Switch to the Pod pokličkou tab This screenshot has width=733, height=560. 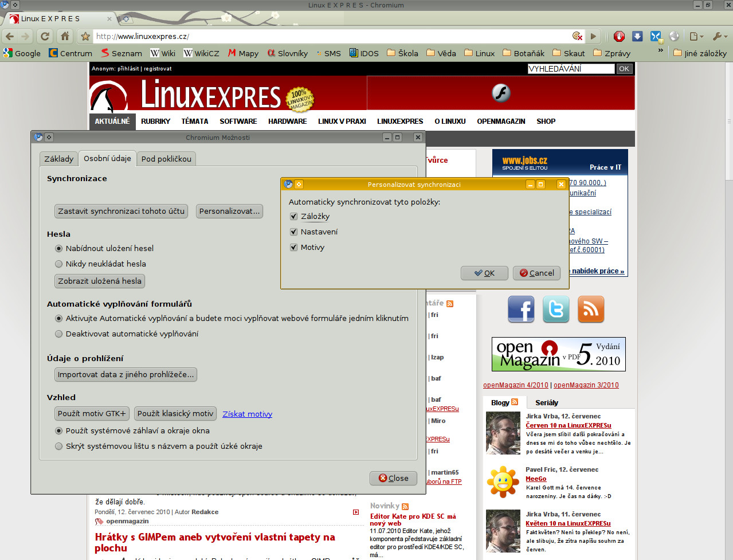[166, 159]
